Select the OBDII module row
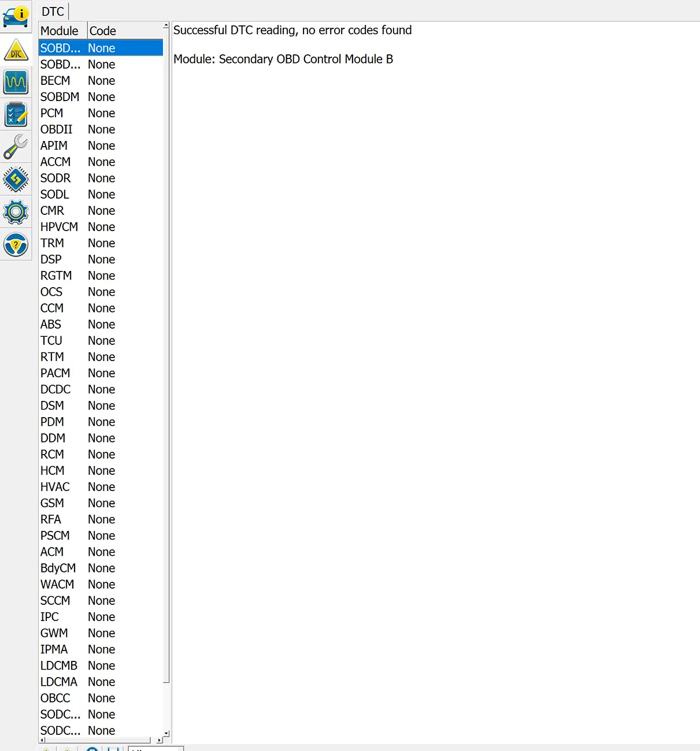The image size is (700, 751). [57, 129]
